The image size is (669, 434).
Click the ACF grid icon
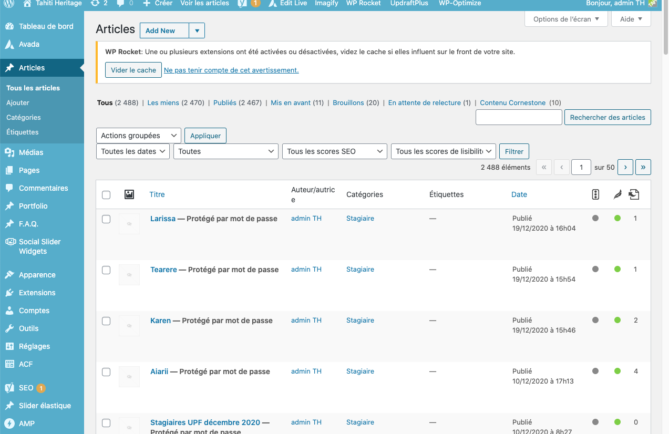[9, 364]
